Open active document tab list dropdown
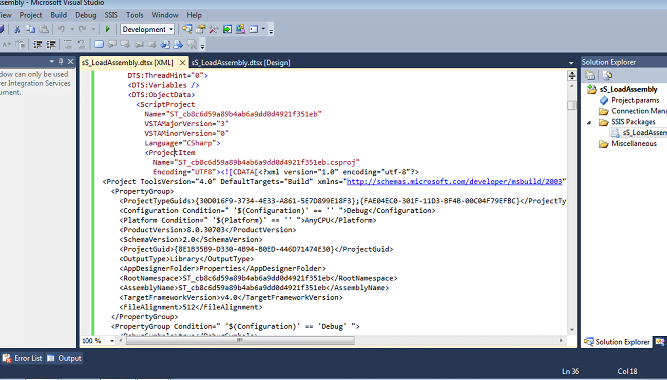Image resolution: width=667 pixels, height=380 pixels. point(571,63)
